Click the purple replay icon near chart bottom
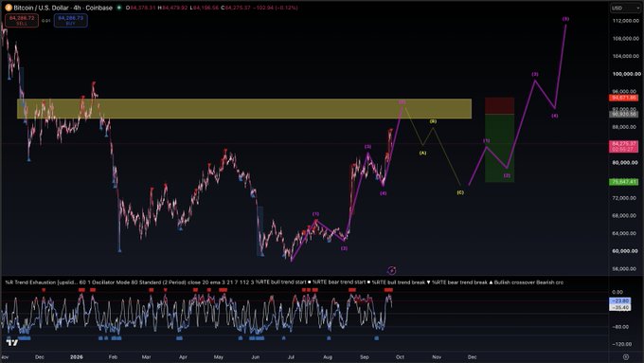The width and height of the screenshot is (644, 363). [392, 270]
